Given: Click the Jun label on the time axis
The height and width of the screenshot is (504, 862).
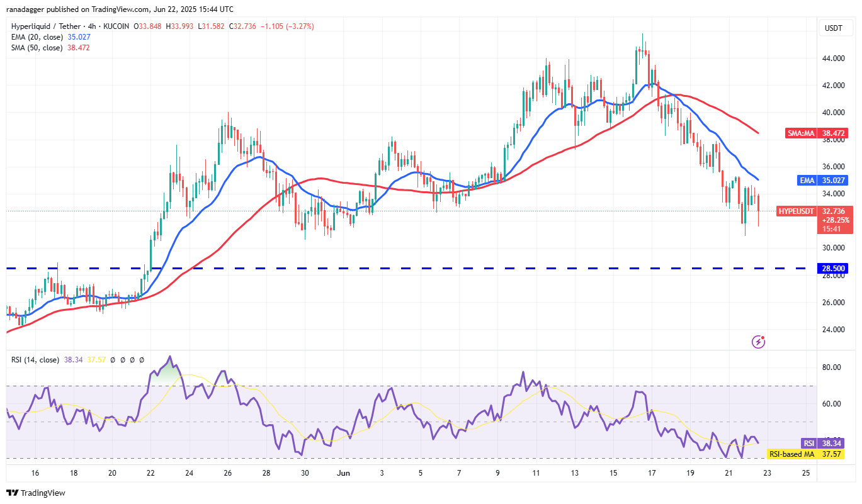Looking at the screenshot, I should pos(344,473).
